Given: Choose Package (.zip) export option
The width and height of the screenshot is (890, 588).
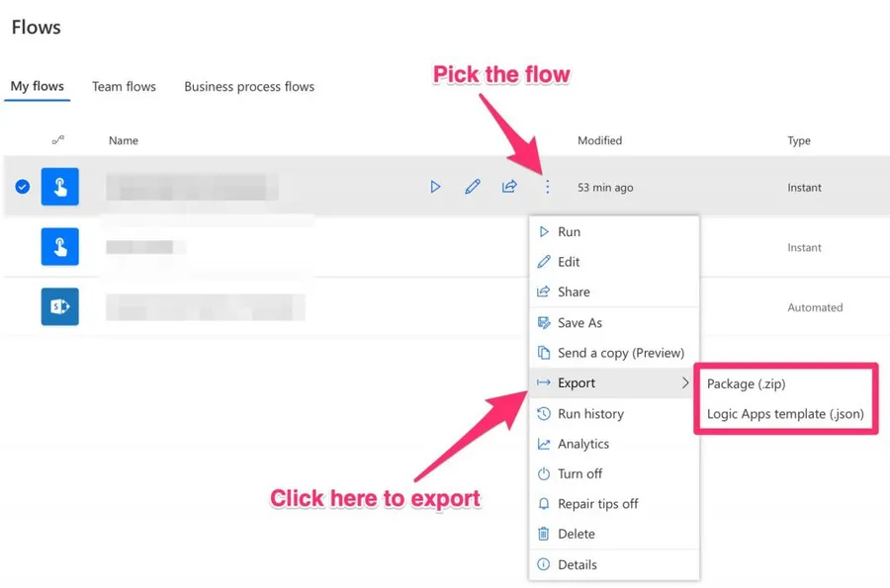Looking at the screenshot, I should tap(746, 383).
